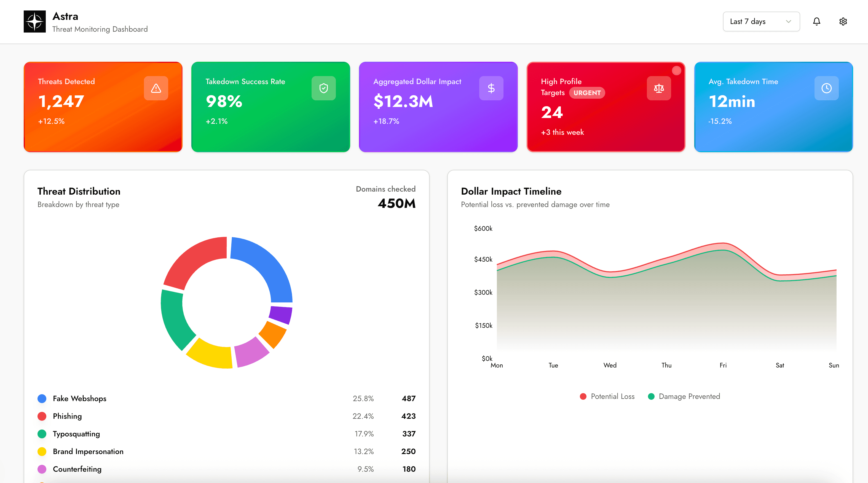Click the dollar sign icon on Aggregated Dollar Impact card
This screenshot has height=483, width=868.
click(x=491, y=88)
